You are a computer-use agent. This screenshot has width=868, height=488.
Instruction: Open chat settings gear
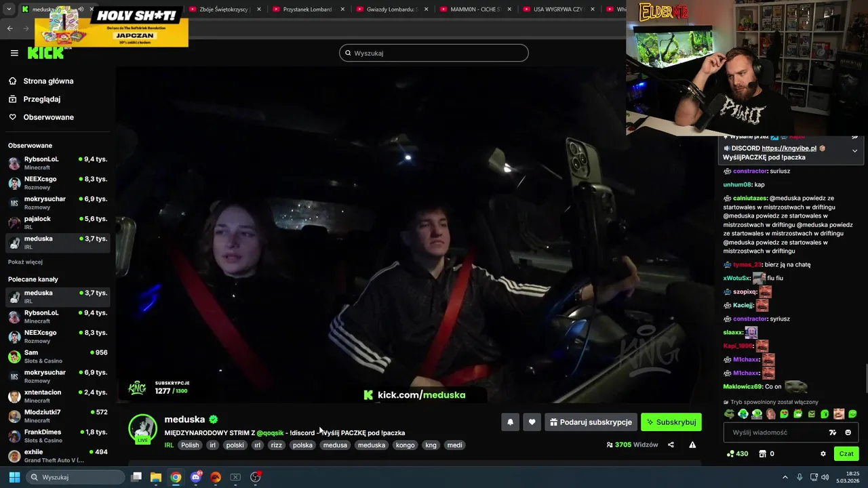823,453
